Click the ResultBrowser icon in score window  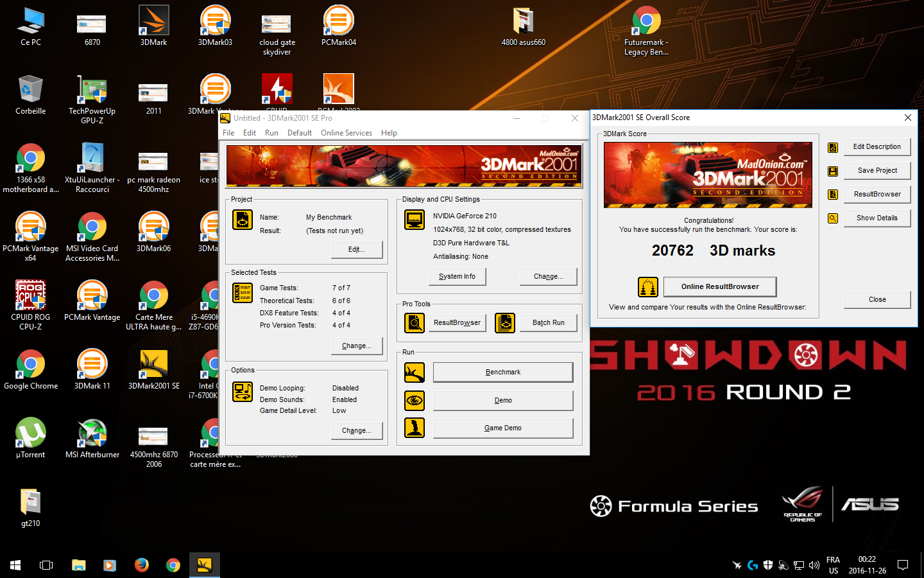tap(833, 195)
